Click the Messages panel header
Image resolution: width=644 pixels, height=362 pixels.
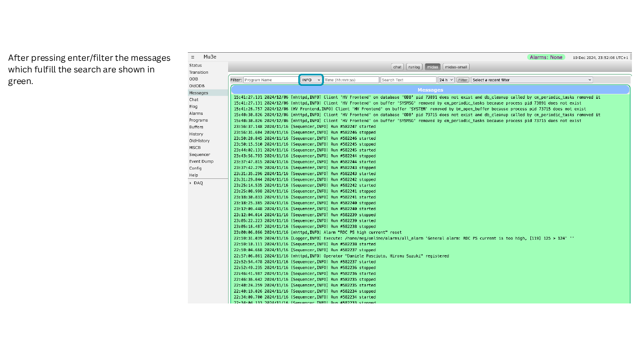[x=430, y=90]
